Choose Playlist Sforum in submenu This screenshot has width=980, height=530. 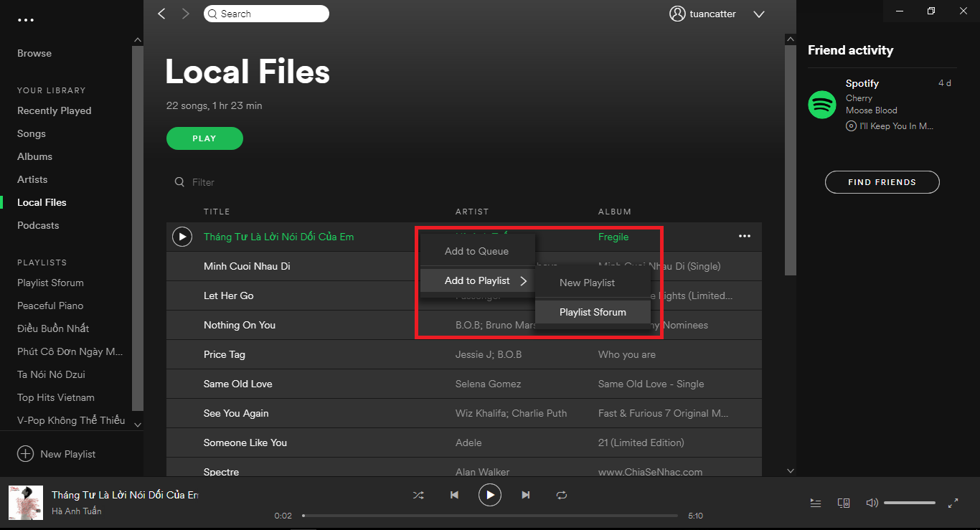593,312
